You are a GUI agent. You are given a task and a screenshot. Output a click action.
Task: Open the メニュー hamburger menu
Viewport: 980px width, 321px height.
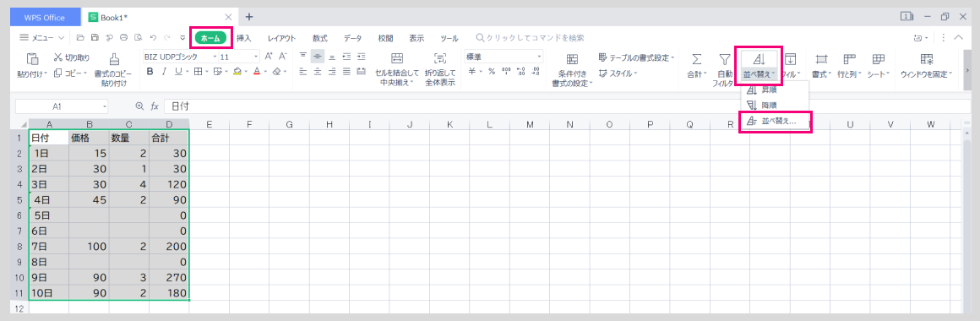[42, 38]
